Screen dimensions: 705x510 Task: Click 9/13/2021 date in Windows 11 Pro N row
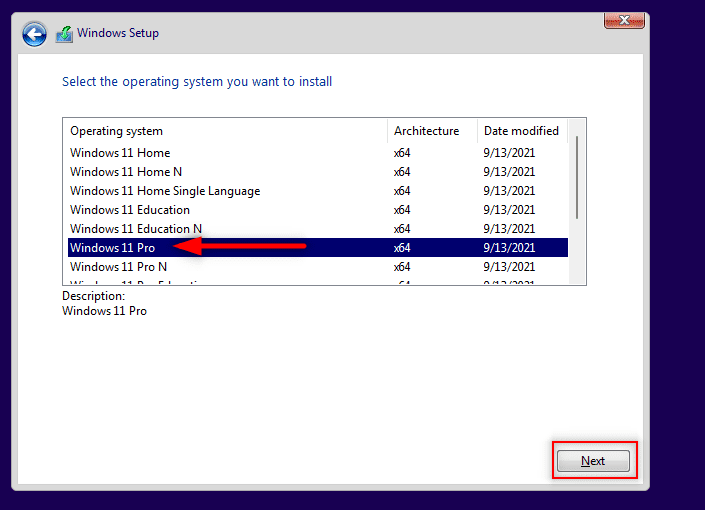509,267
